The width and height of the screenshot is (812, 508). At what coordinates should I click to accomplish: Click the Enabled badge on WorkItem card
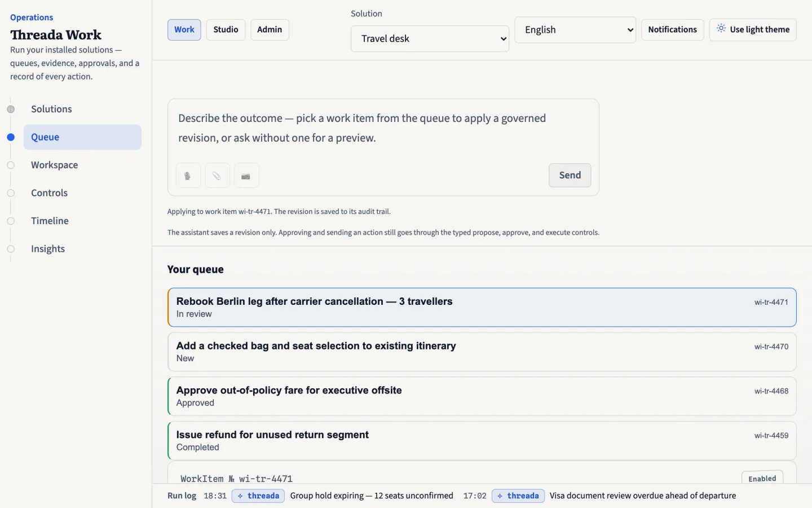(x=762, y=478)
